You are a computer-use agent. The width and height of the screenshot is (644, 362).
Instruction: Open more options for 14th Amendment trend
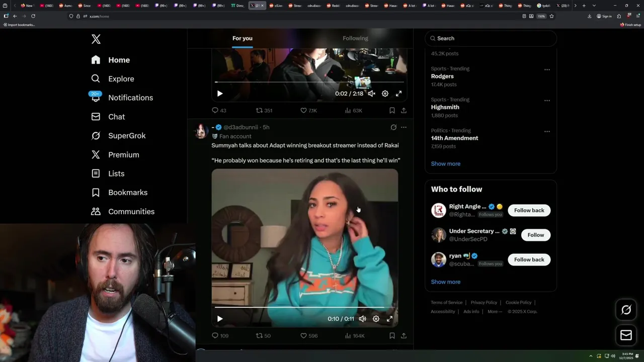pos(547,131)
